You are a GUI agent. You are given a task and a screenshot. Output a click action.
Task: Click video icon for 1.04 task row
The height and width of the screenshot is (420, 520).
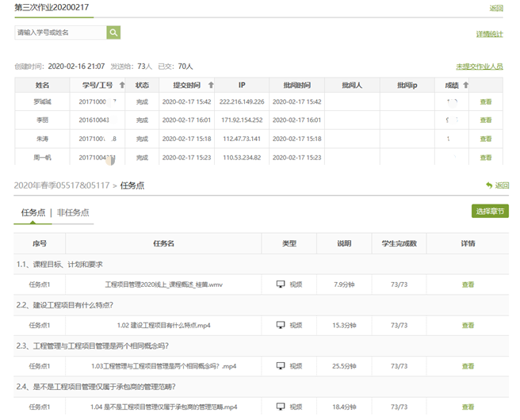tap(280, 407)
